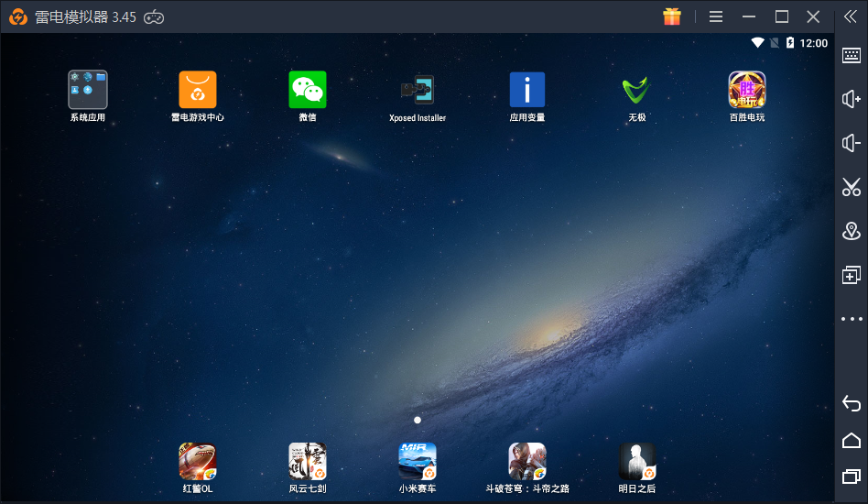
Task: Decrease the emulator volume
Action: click(852, 143)
